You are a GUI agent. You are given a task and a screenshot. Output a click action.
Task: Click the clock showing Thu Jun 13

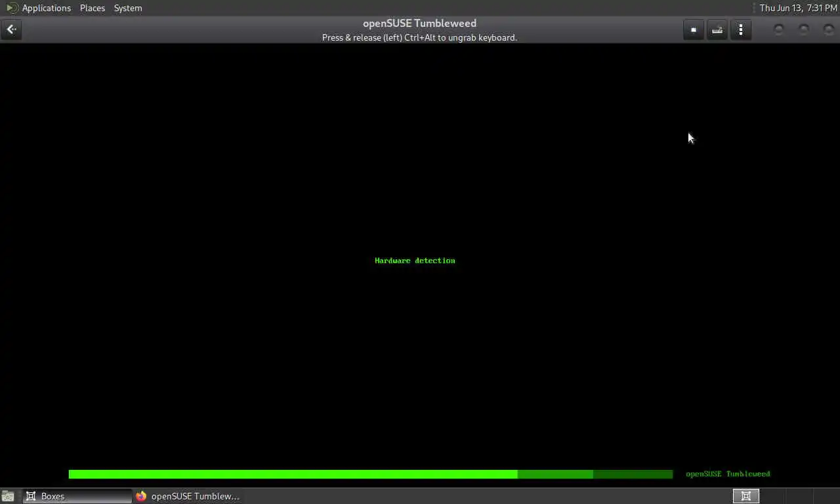tap(798, 8)
